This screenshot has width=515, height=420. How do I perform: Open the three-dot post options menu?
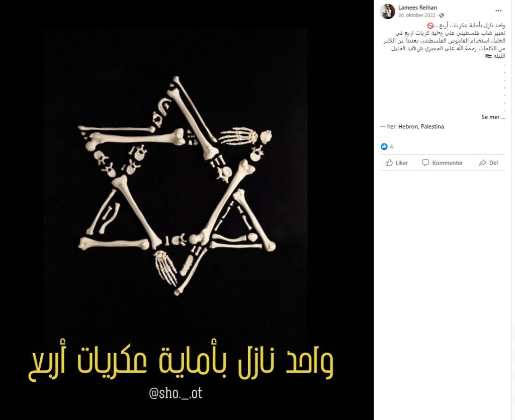pos(498,11)
